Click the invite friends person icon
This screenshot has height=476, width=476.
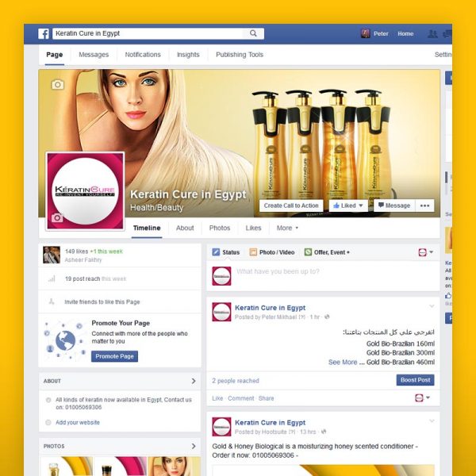[52, 301]
